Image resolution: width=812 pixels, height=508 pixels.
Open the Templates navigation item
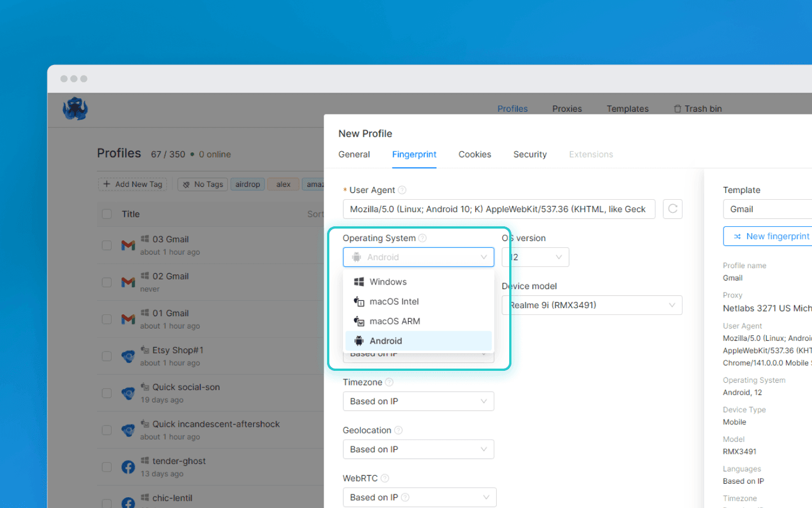628,109
